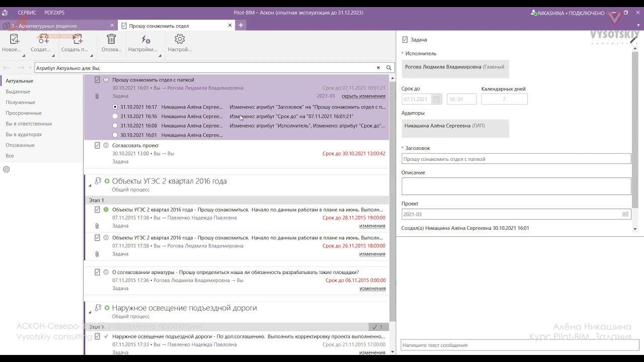Image resolution: width=644 pixels, height=362 pixels.
Task: Open dropdown arrow under Создат… button
Action: pos(53,56)
